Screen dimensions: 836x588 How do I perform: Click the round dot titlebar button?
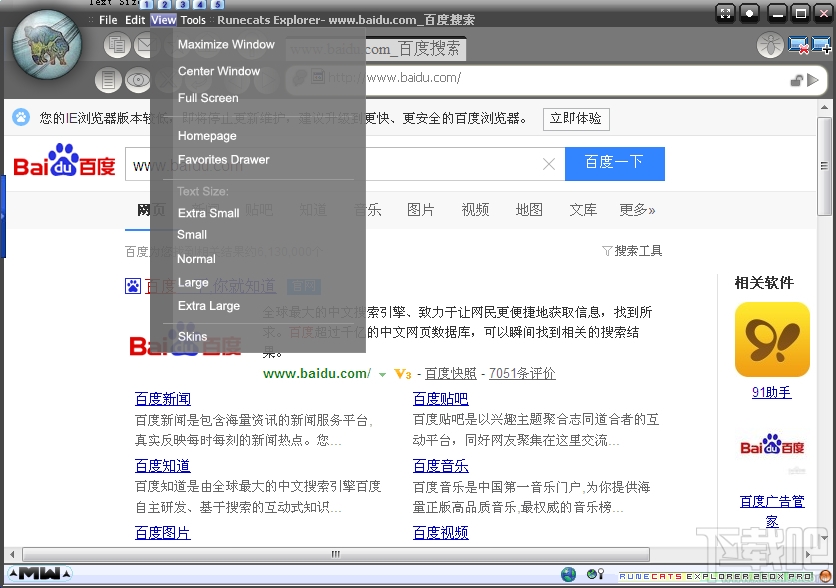tap(749, 13)
